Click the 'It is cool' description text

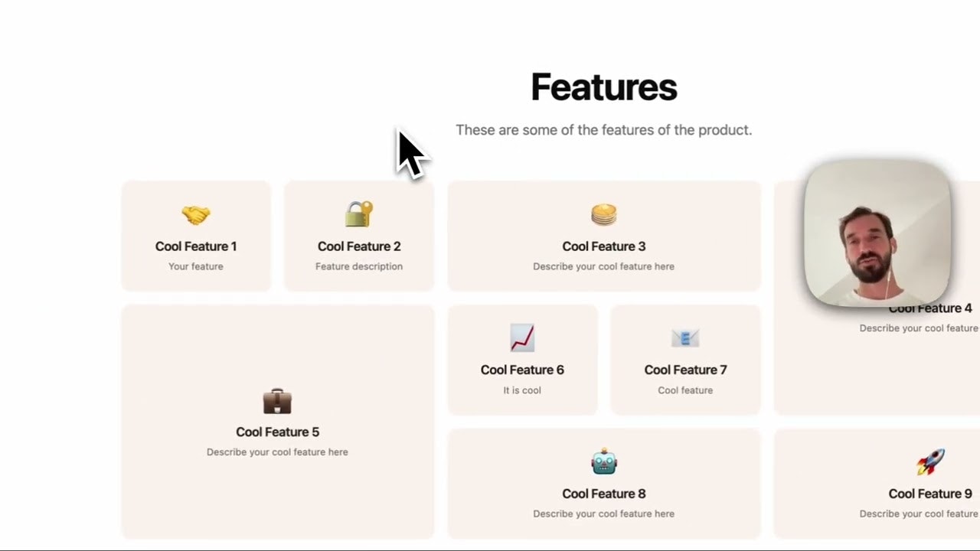coord(522,390)
